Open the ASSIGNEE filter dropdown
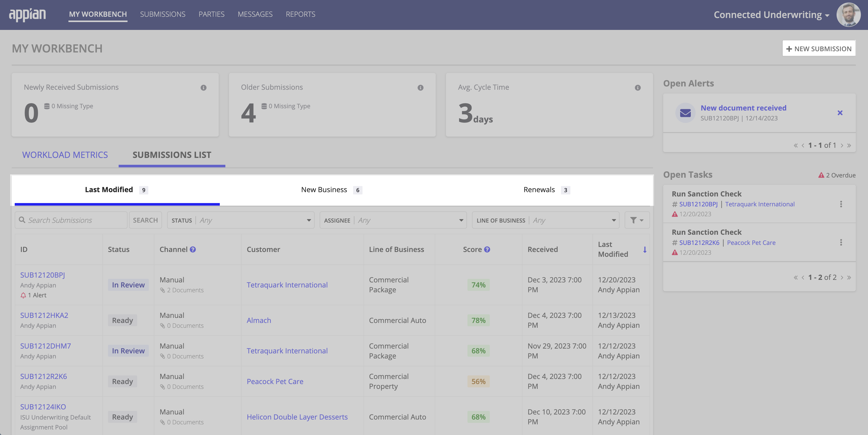The width and height of the screenshot is (868, 435). [x=393, y=220]
